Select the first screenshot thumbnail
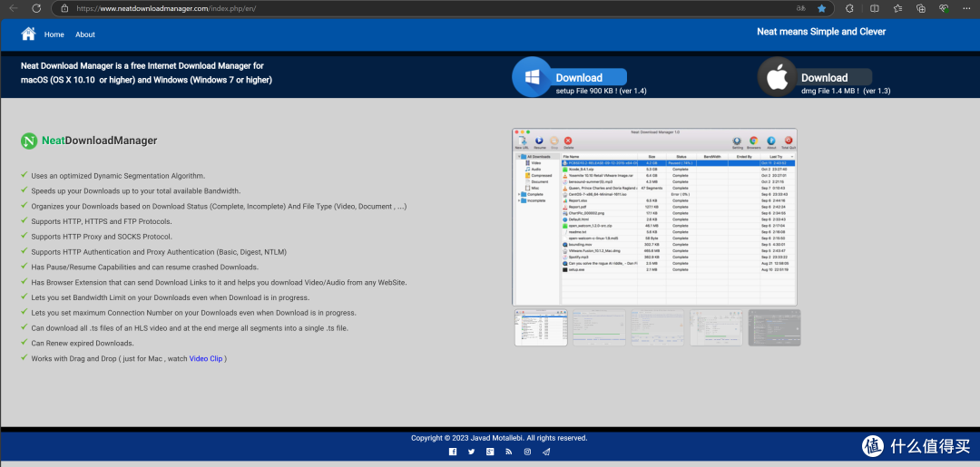 (541, 327)
